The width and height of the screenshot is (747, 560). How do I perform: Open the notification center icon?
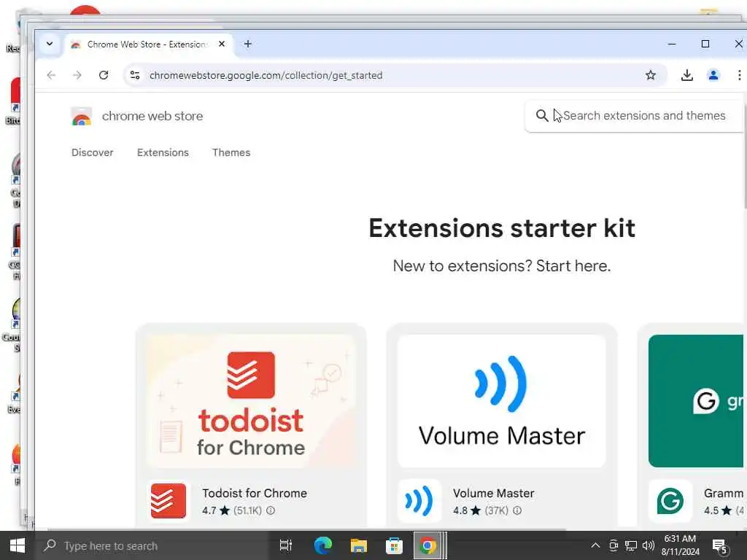720,547
